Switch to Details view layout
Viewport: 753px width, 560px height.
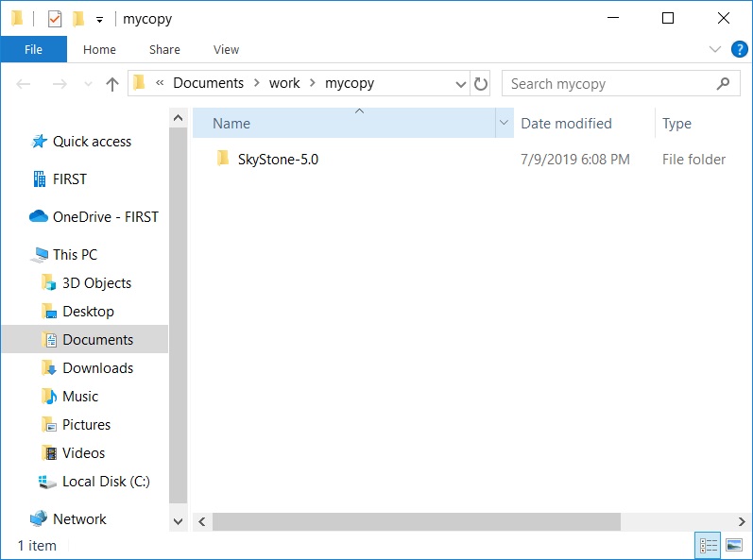[708, 546]
